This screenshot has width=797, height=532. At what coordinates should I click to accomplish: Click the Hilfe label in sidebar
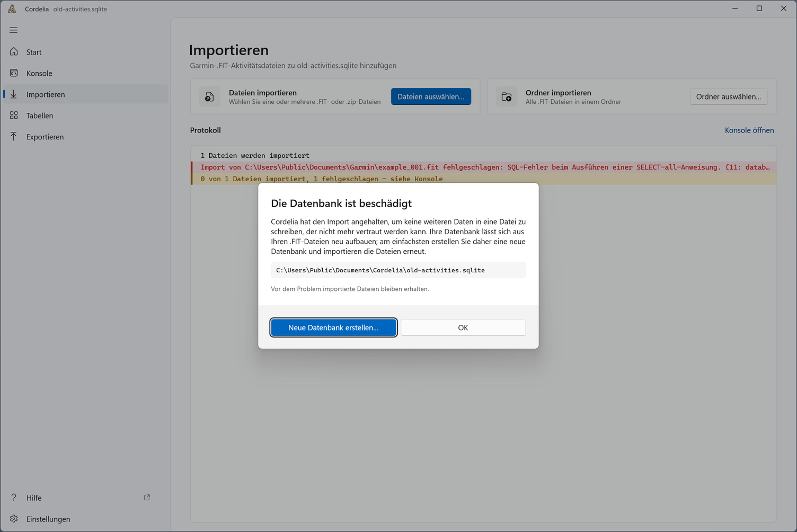pyautogui.click(x=34, y=498)
